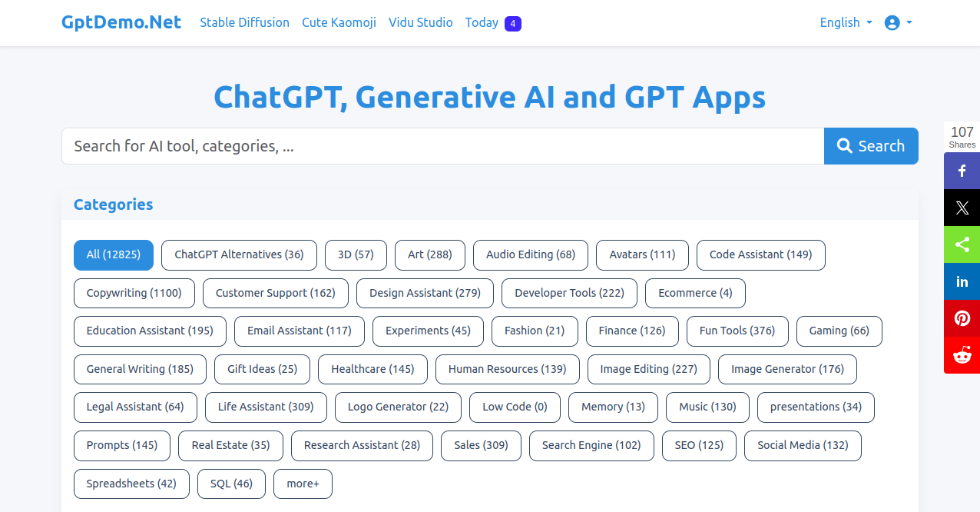Filter by Music (130)

point(707,407)
